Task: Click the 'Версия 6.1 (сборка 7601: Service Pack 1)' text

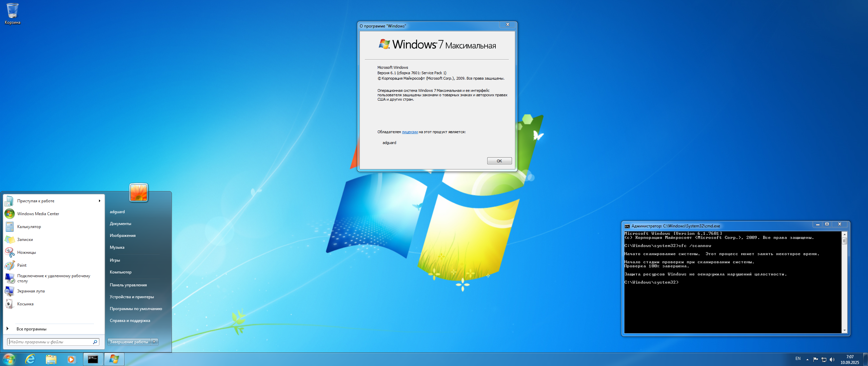Action: pos(412,73)
